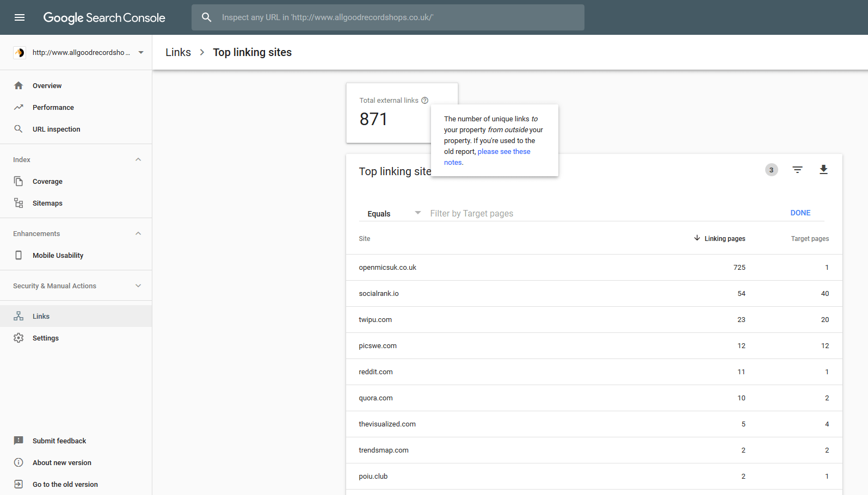The image size is (868, 495).
Task: Click the Linking pages sort arrow
Action: pos(697,238)
